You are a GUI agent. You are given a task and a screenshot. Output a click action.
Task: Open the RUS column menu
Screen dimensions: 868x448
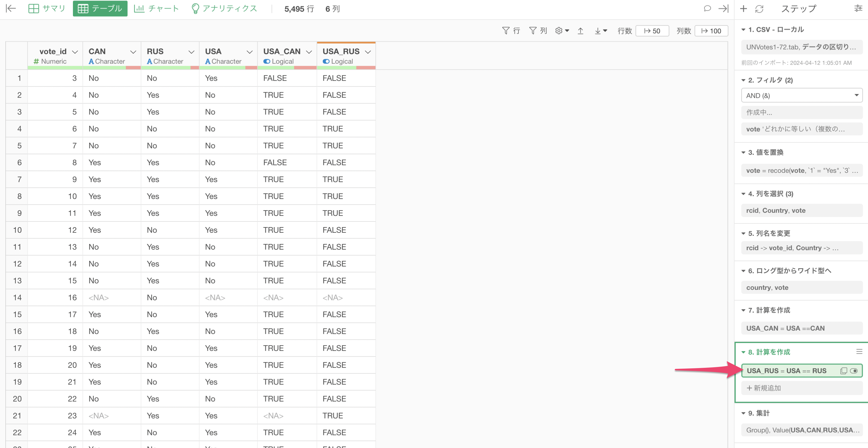(192, 52)
